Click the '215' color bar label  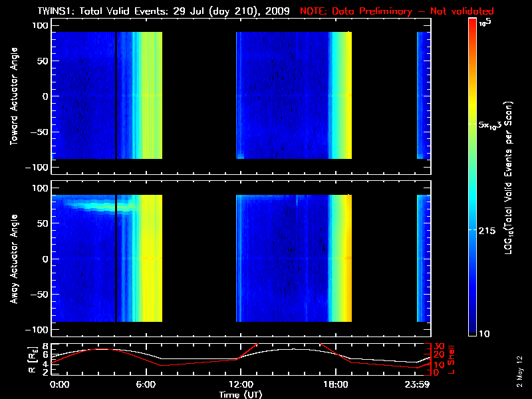point(487,231)
